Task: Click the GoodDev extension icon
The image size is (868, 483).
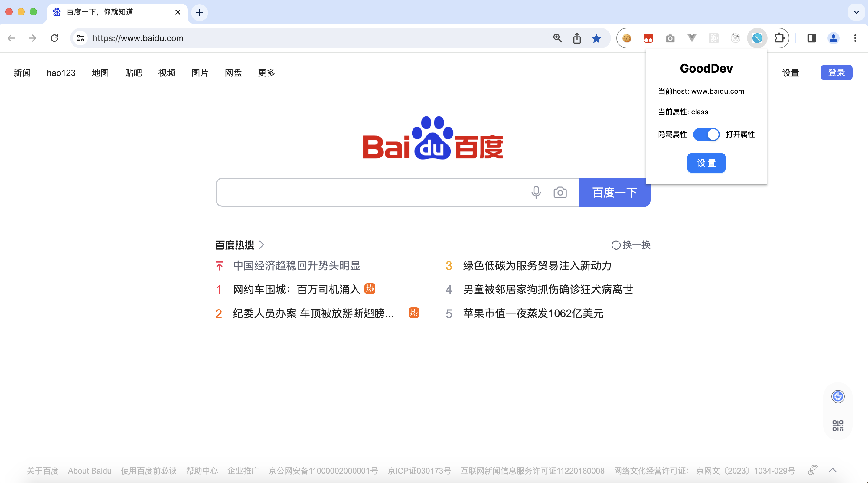Action: tap(757, 38)
